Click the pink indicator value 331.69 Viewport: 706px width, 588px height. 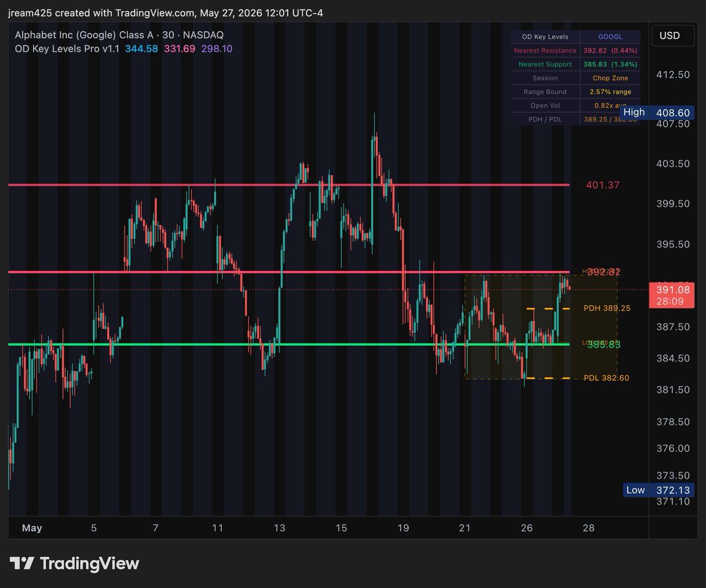[179, 49]
